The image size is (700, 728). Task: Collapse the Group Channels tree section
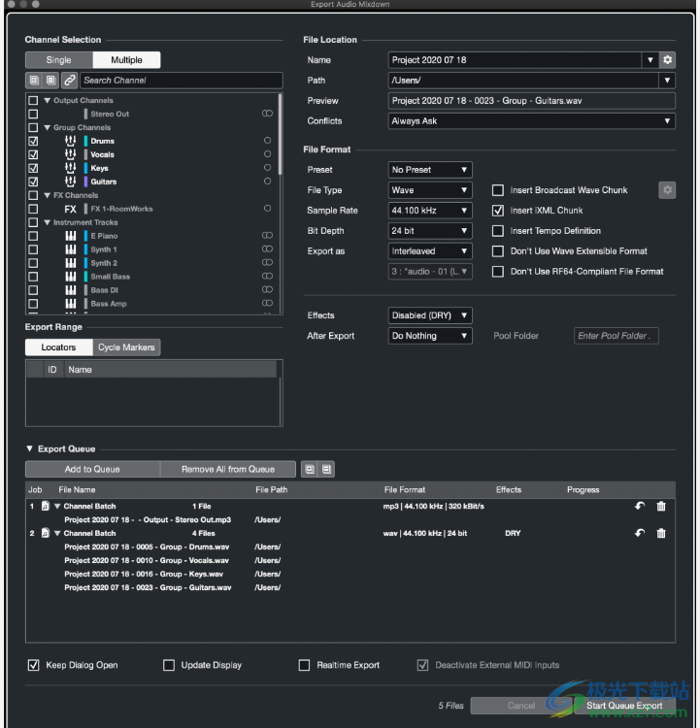47,127
